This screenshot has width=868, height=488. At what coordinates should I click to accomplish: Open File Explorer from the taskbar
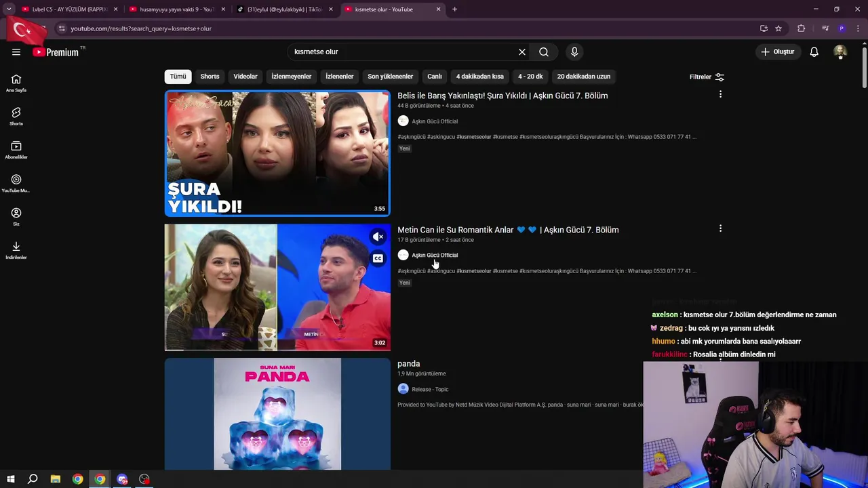pyautogui.click(x=55, y=479)
